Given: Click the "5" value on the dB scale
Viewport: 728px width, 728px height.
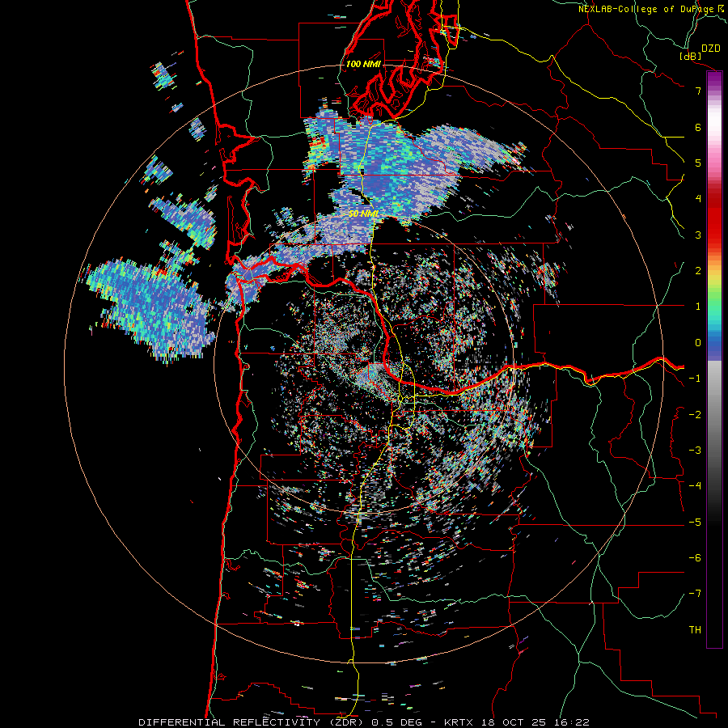Looking at the screenshot, I should tap(698, 163).
